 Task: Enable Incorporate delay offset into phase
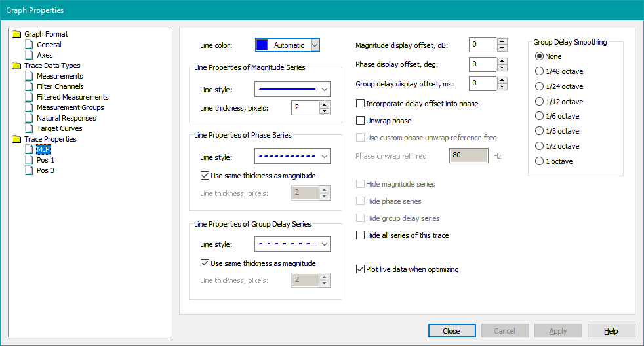coord(360,104)
